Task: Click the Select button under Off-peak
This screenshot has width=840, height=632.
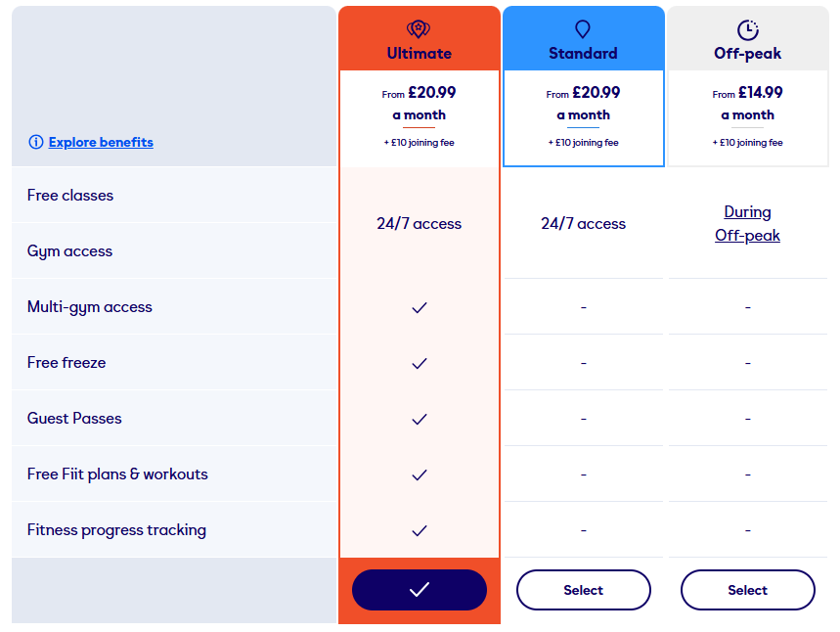Action: coord(747,590)
